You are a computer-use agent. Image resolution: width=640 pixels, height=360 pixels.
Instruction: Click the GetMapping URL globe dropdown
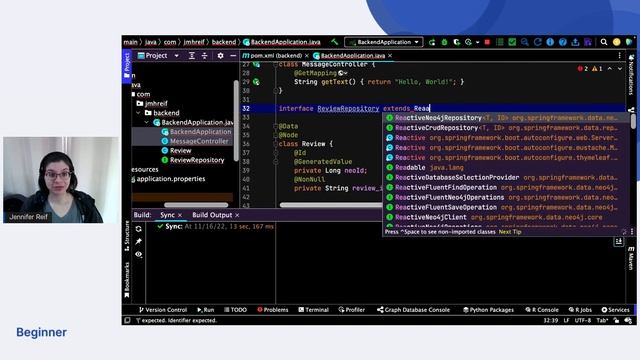point(343,73)
